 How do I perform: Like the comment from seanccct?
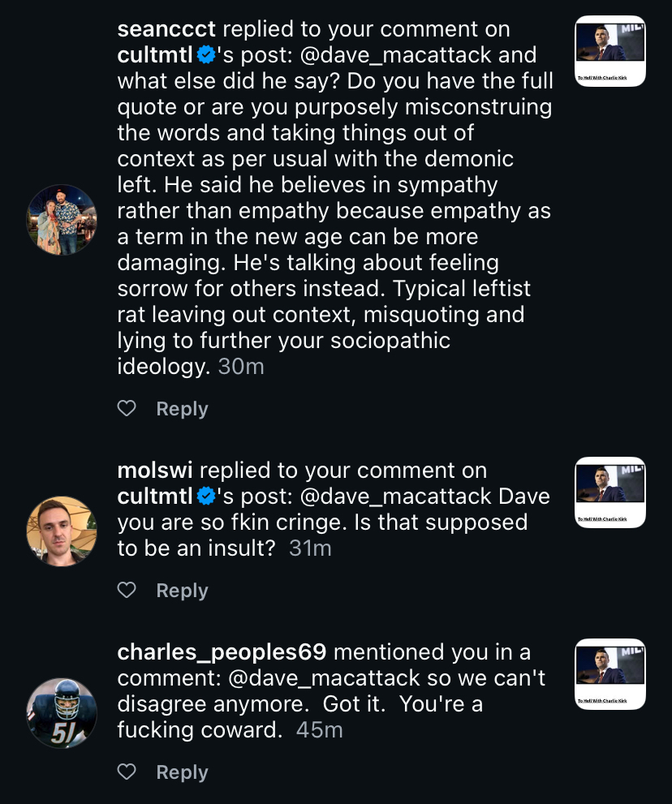click(x=127, y=409)
